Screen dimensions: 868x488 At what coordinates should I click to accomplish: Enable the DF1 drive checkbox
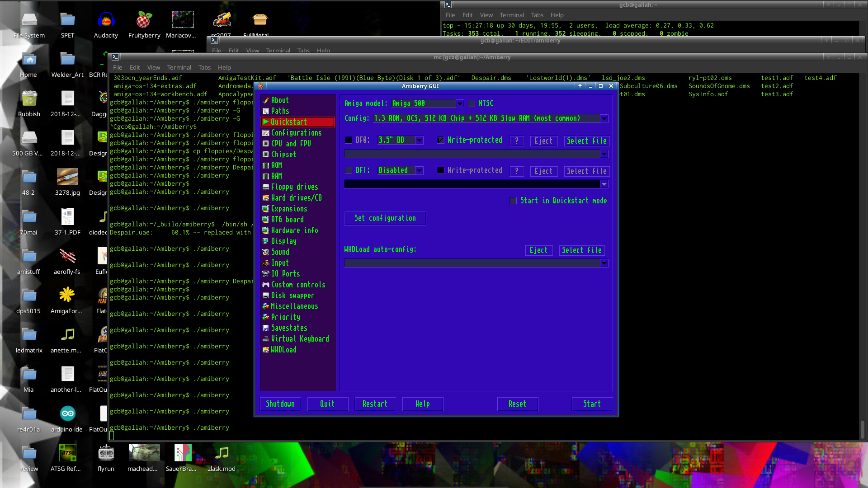[349, 170]
